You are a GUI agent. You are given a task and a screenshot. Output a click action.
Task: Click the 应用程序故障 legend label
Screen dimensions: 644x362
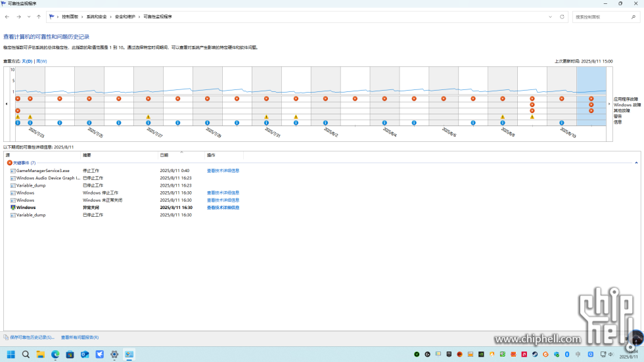(x=626, y=99)
